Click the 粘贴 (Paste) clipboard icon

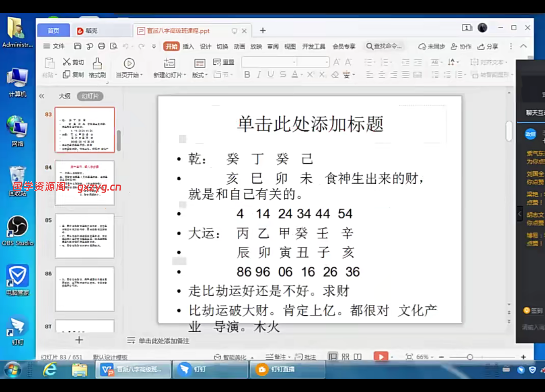(x=49, y=64)
